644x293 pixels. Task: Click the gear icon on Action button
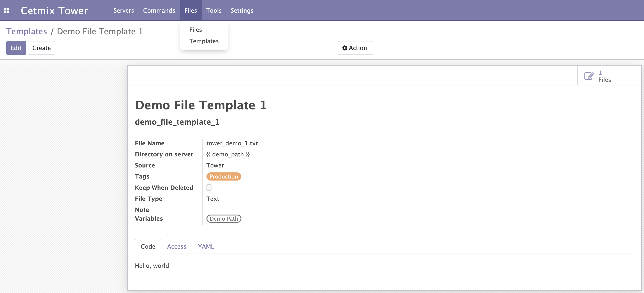(x=345, y=48)
